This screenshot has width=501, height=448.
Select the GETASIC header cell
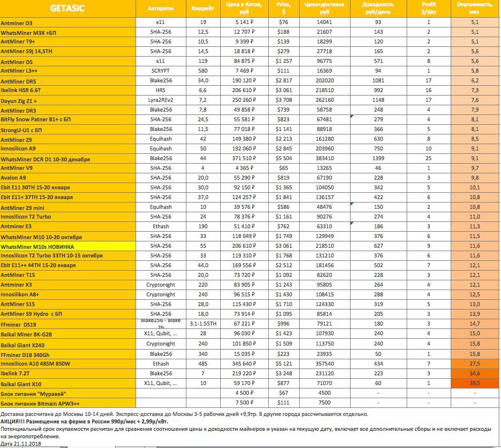coord(67,9)
